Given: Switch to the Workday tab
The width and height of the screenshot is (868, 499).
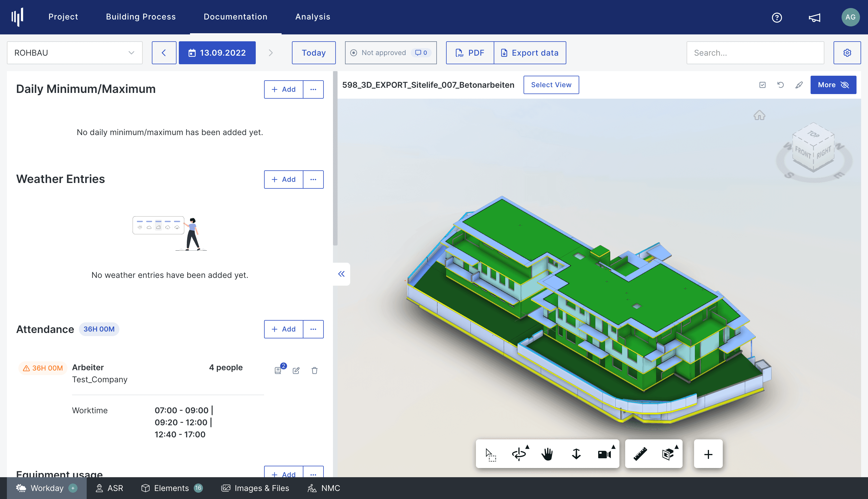Looking at the screenshot, I should [46, 488].
